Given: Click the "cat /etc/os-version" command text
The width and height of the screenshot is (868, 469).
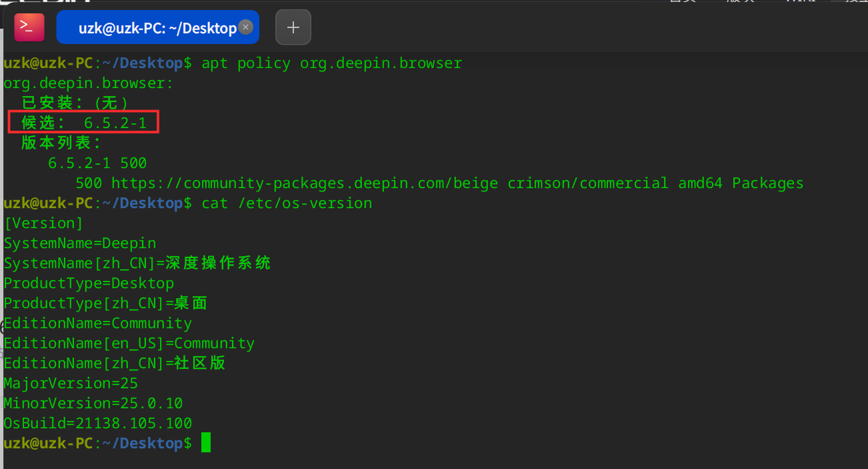Looking at the screenshot, I should [287, 203].
